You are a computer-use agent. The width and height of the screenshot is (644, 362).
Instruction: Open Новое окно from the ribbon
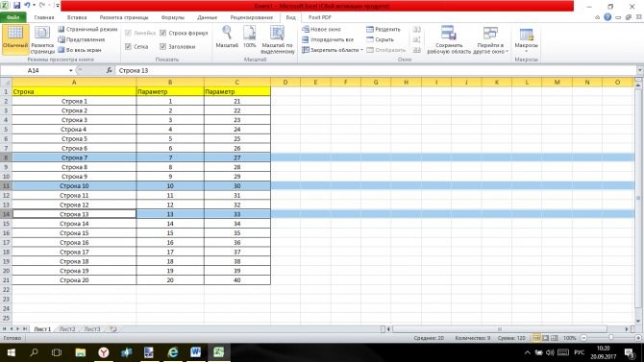[321, 30]
